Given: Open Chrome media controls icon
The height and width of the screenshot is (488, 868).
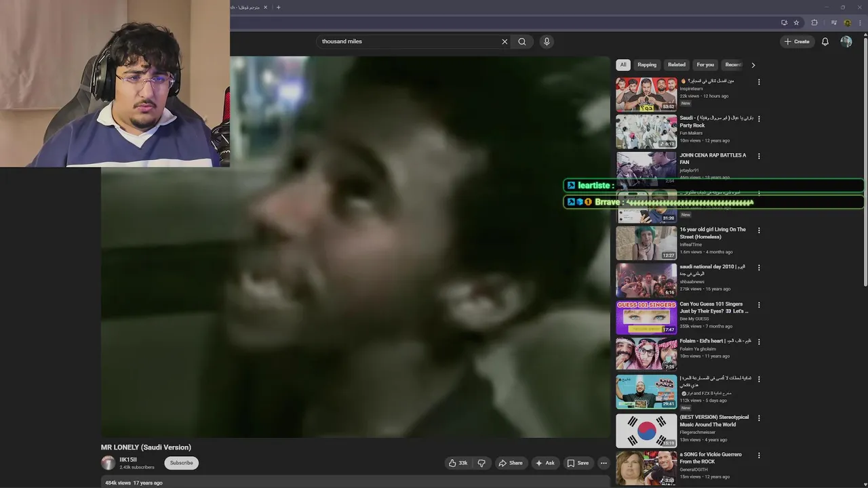Looking at the screenshot, I should (834, 22).
